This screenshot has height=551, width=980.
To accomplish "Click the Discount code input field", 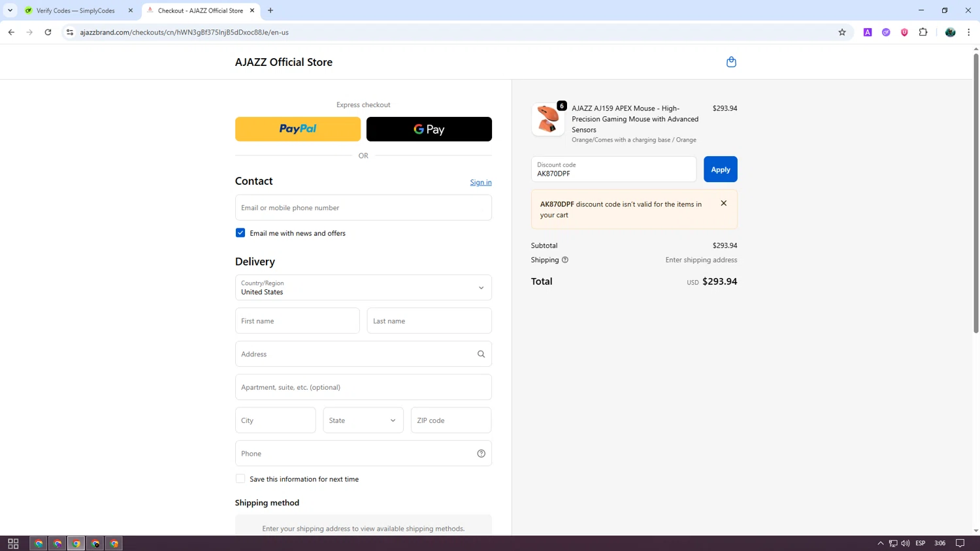I will [x=613, y=169].
